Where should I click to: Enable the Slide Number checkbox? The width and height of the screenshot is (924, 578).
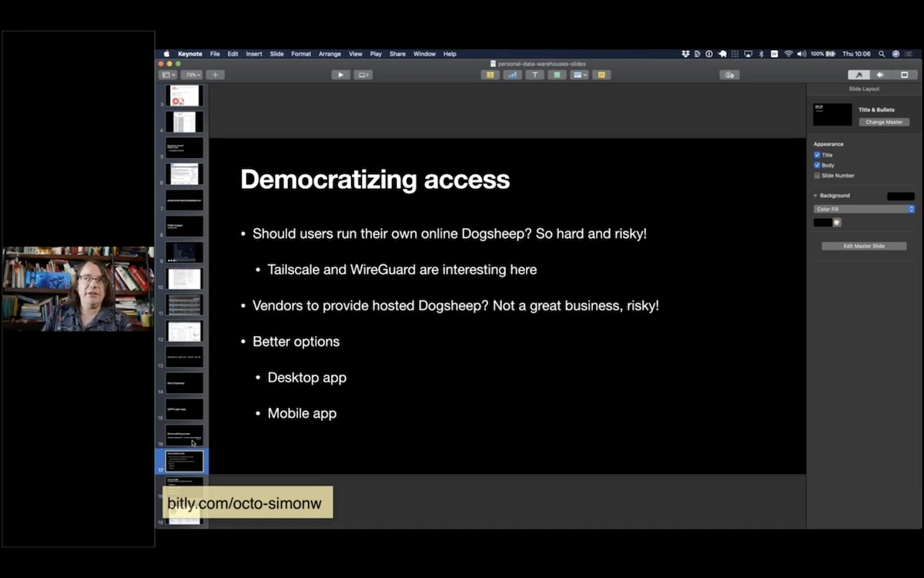[x=817, y=176]
